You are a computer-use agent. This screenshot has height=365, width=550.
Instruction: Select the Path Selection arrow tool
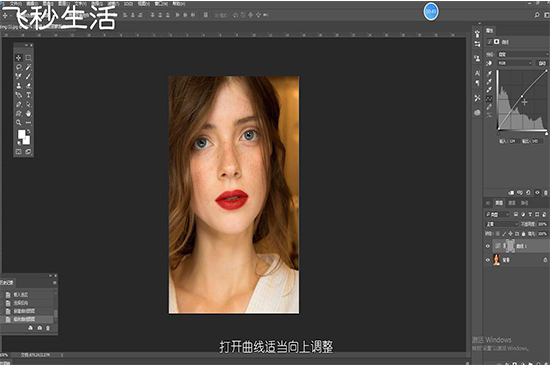pyautogui.click(x=28, y=104)
